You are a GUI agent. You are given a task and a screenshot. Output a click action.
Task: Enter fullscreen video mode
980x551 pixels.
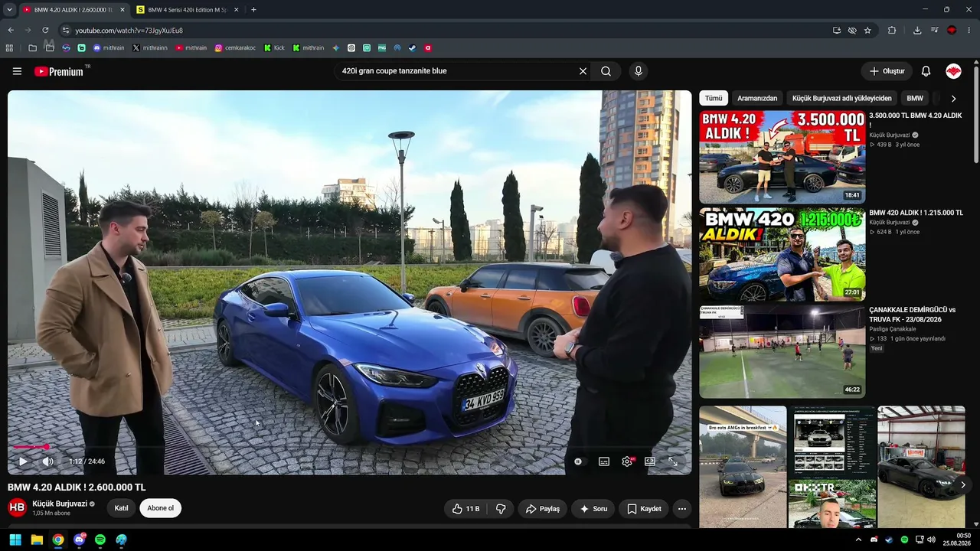673,461
